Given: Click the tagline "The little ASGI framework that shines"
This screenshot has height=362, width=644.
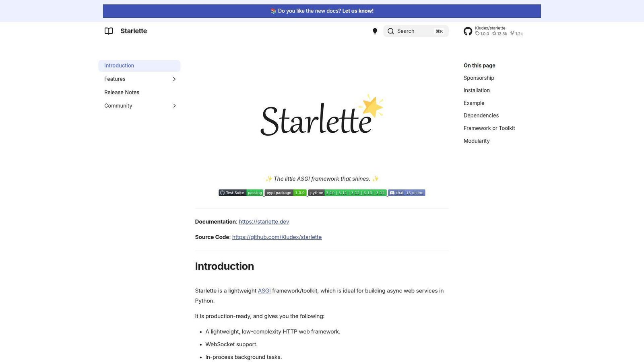Looking at the screenshot, I should point(322,179).
